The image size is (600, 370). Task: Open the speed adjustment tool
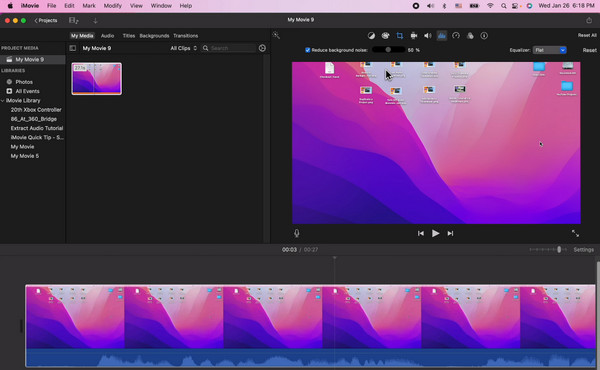click(456, 36)
